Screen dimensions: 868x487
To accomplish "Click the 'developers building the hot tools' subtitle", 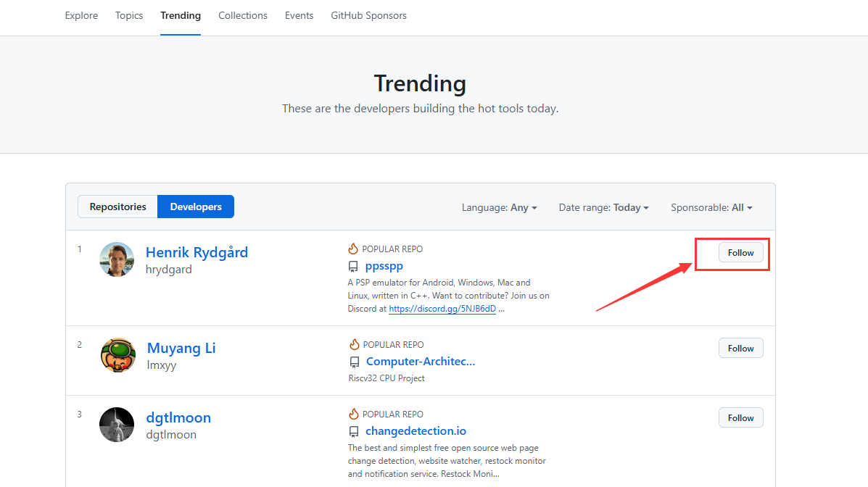I will click(420, 109).
